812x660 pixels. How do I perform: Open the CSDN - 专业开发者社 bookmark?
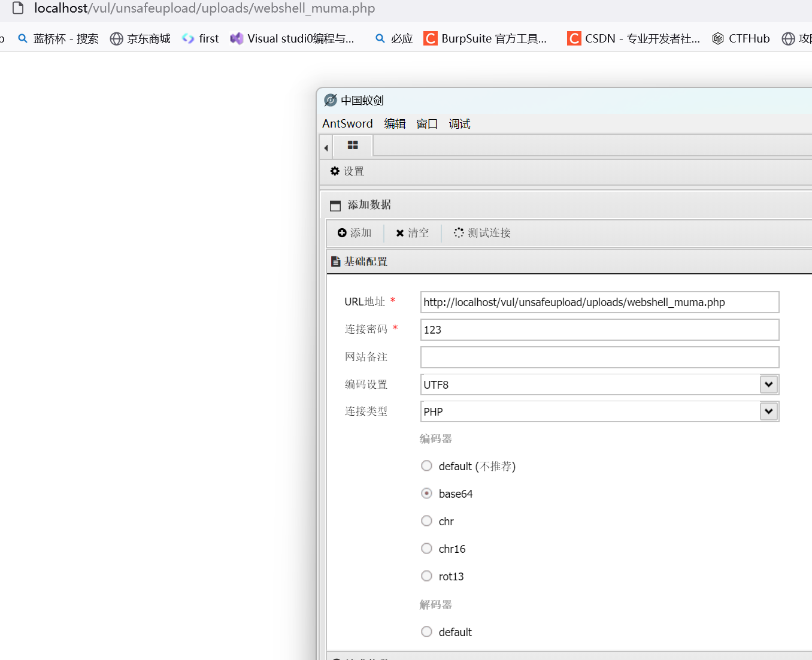[634, 39]
